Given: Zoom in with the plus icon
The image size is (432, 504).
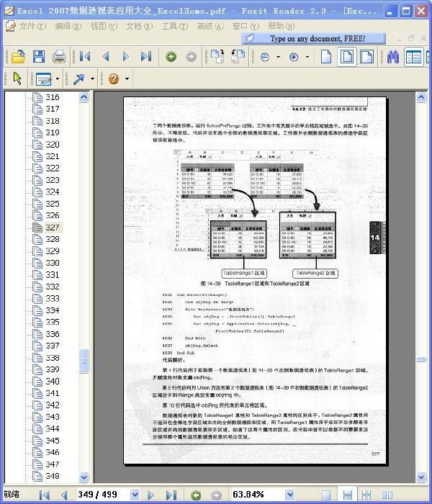Looking at the screenshot, I should coord(294,57).
